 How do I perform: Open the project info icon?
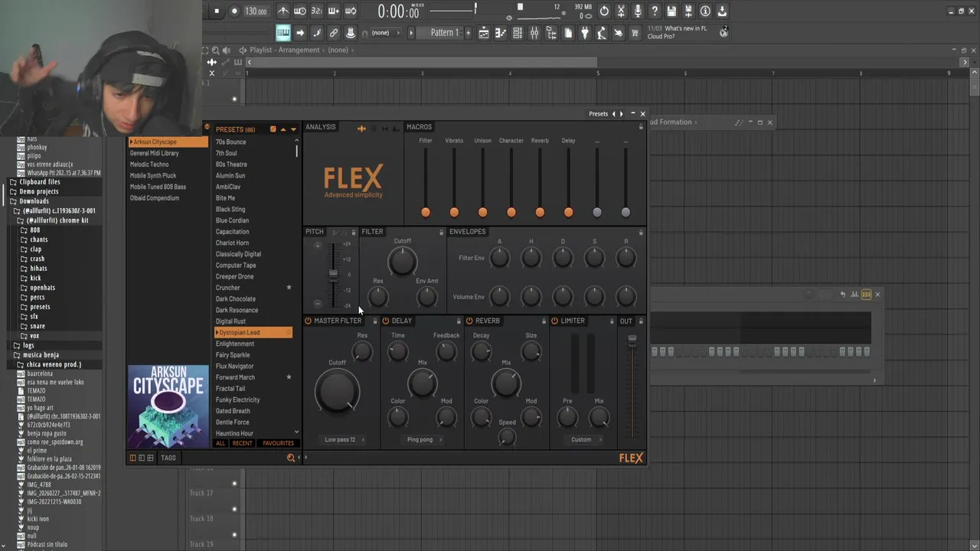coord(705,11)
